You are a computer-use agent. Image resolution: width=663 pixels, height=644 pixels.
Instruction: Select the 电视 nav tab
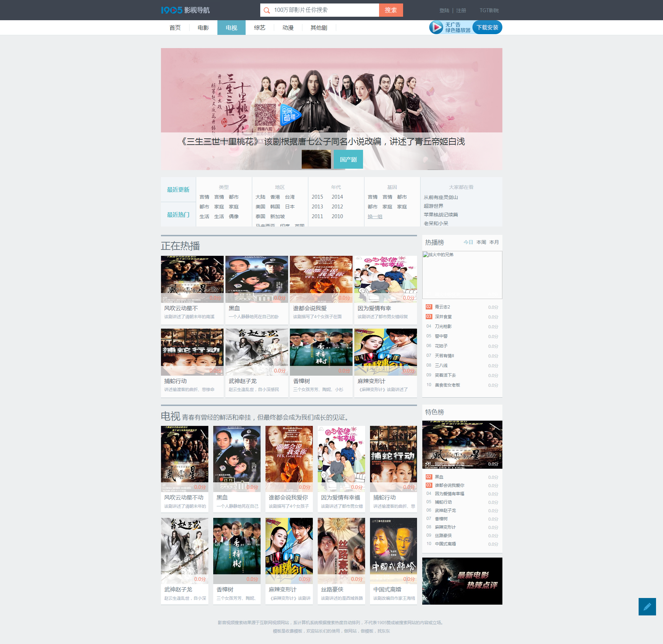tap(231, 28)
